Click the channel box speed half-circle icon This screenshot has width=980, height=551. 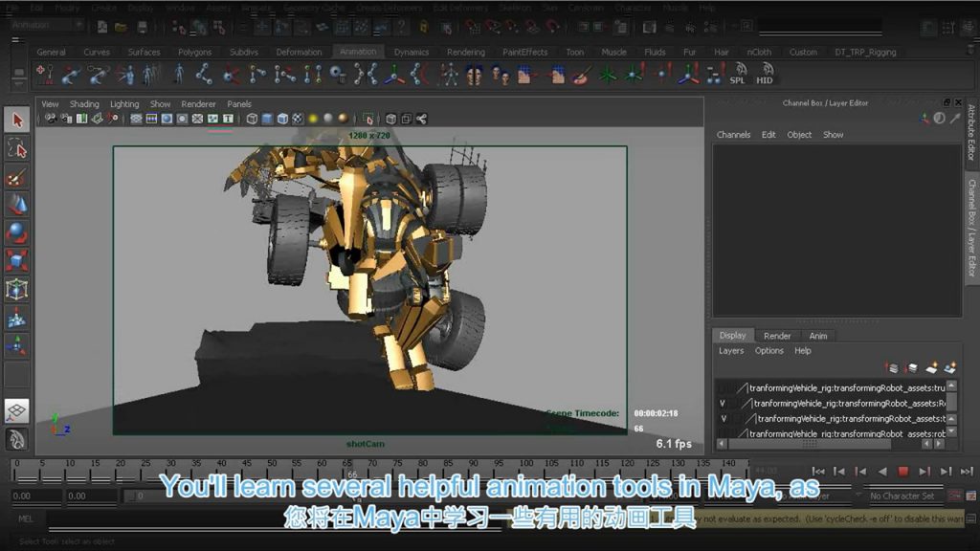click(940, 118)
